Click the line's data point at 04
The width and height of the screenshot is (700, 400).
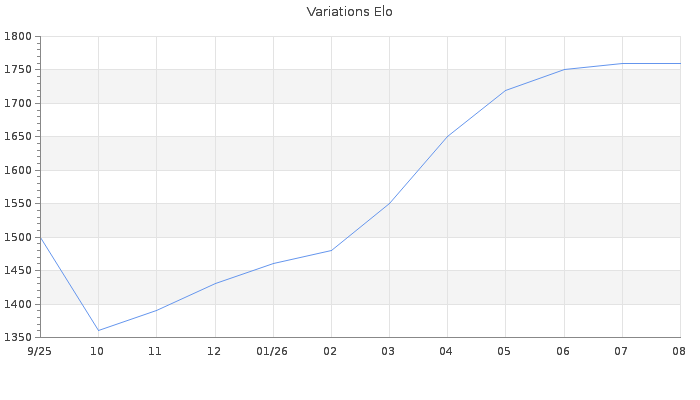(447, 137)
